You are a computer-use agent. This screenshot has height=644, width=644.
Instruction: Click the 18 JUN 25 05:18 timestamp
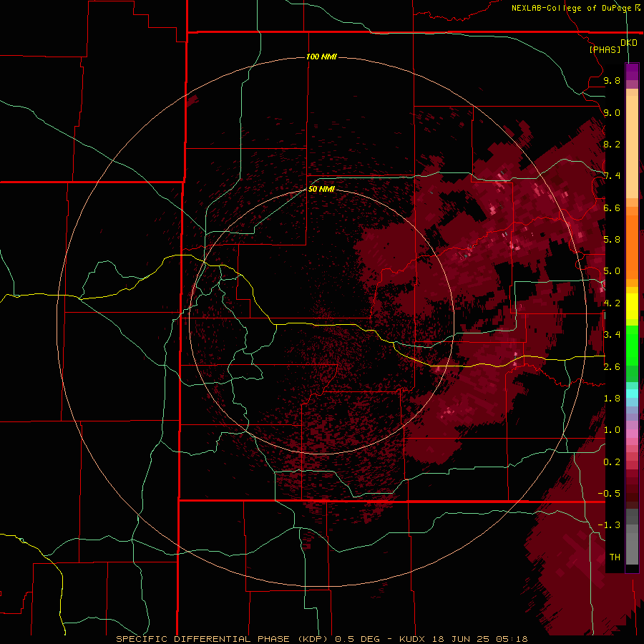click(x=479, y=639)
